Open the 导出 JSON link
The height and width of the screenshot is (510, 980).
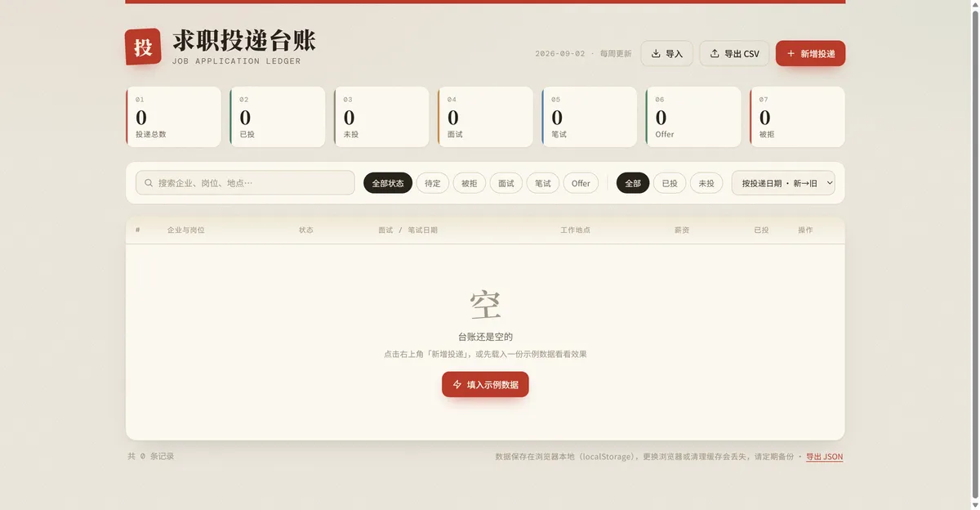(824, 457)
